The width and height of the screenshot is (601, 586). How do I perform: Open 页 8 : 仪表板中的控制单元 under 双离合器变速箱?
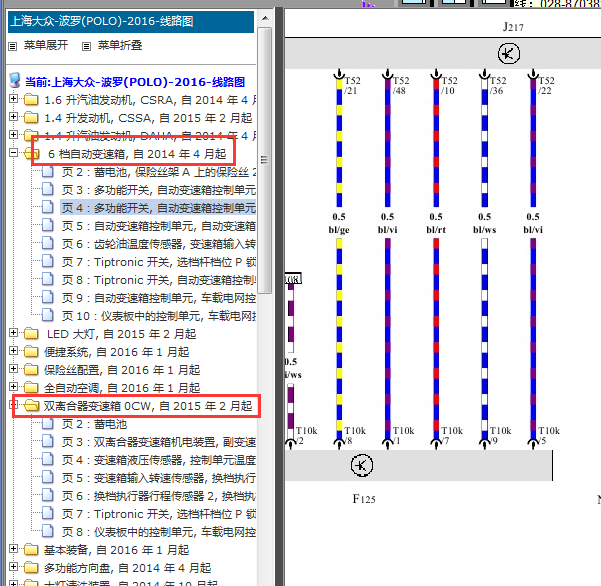pyautogui.click(x=159, y=532)
